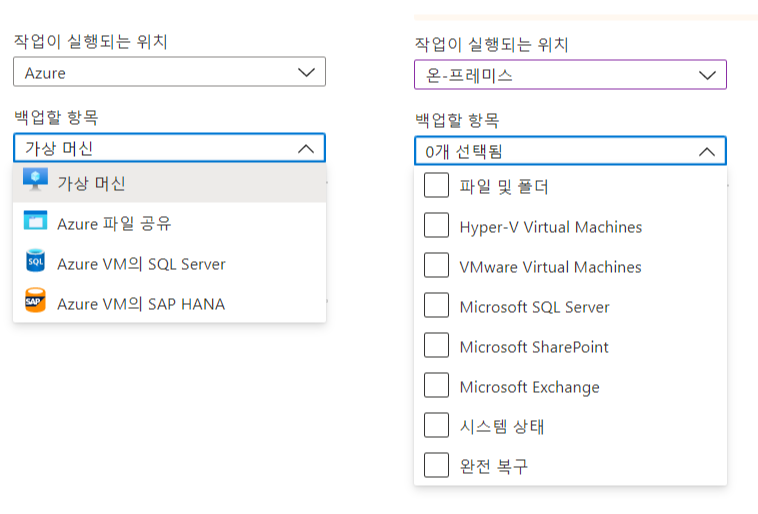Image resolution: width=758 pixels, height=514 pixels.
Task: Check the Hyper-V Virtual Machines checkbox
Action: click(436, 225)
